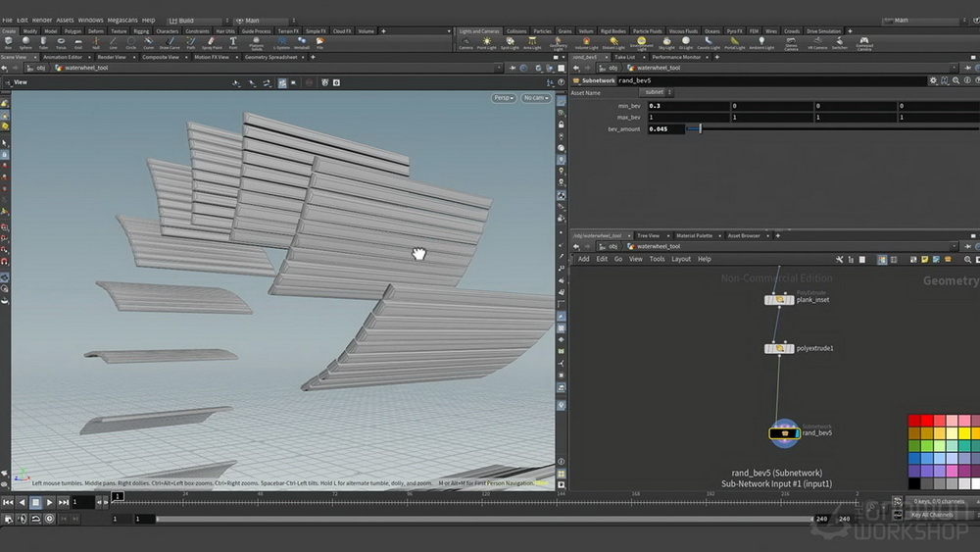980x552 pixels.
Task: Select the Circle shelf tool
Action: point(130,42)
